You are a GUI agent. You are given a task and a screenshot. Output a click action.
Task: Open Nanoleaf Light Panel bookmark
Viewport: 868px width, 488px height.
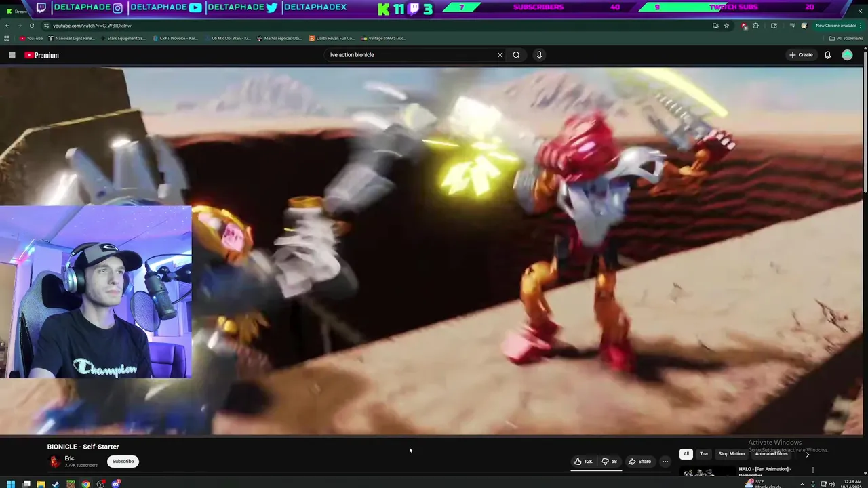pos(73,38)
